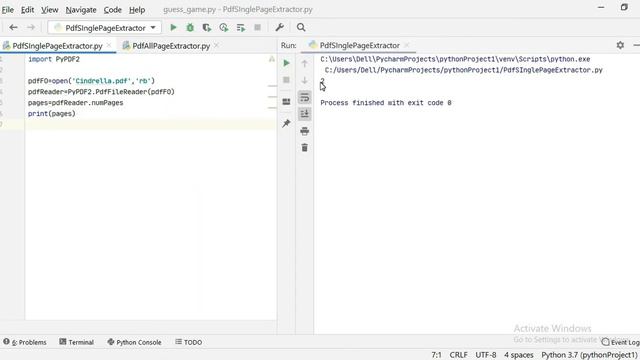Click the pdfFO=open('Cindrella.pdf','rb') line
The height and width of the screenshot is (360, 640).
[91, 81]
